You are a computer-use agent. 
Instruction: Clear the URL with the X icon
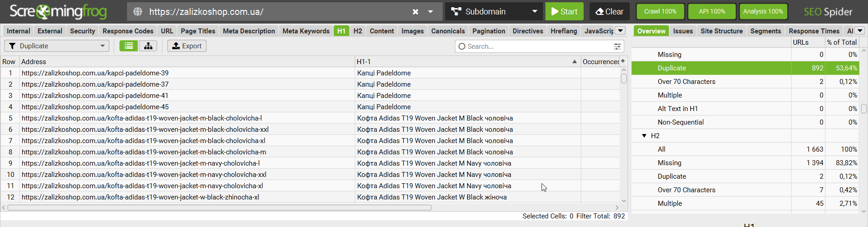[x=415, y=12]
